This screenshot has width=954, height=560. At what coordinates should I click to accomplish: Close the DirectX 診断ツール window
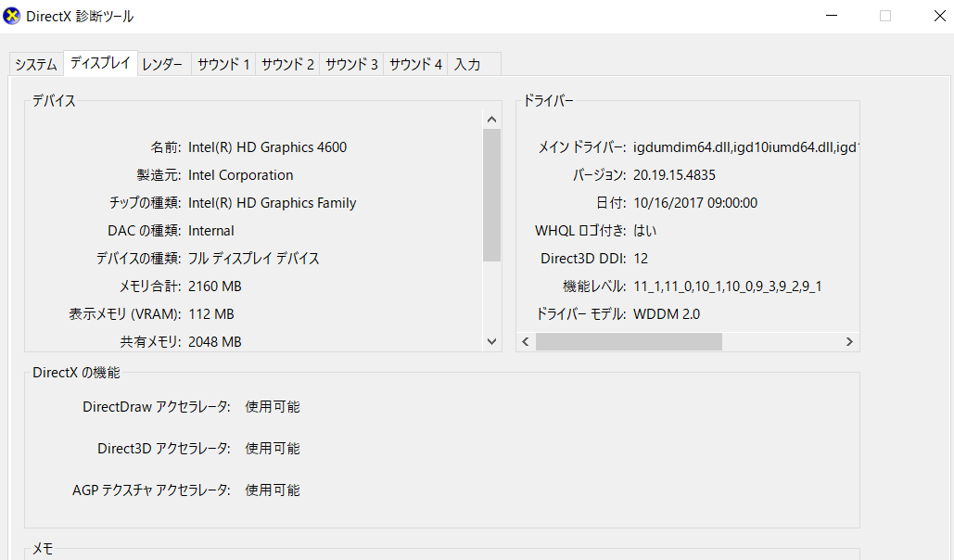(x=937, y=16)
